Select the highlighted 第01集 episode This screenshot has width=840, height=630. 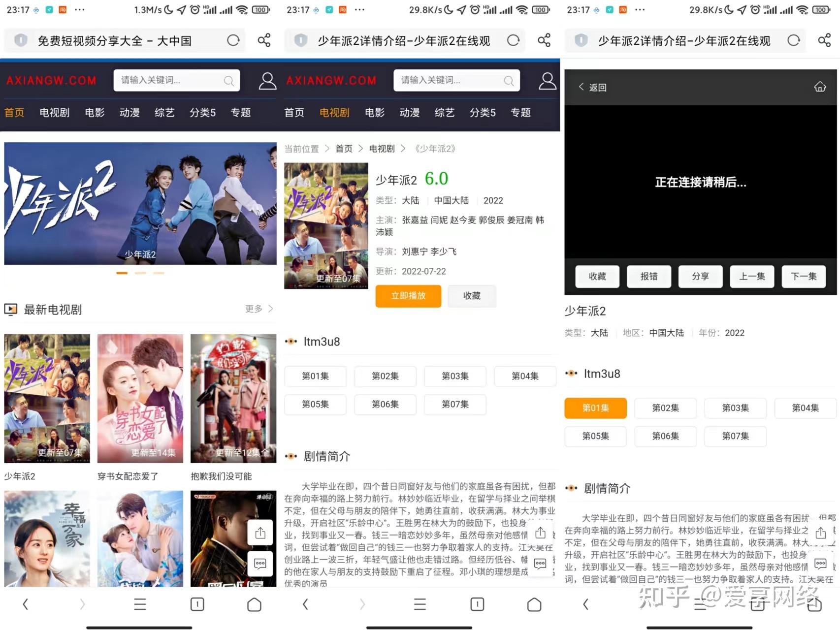tap(595, 408)
